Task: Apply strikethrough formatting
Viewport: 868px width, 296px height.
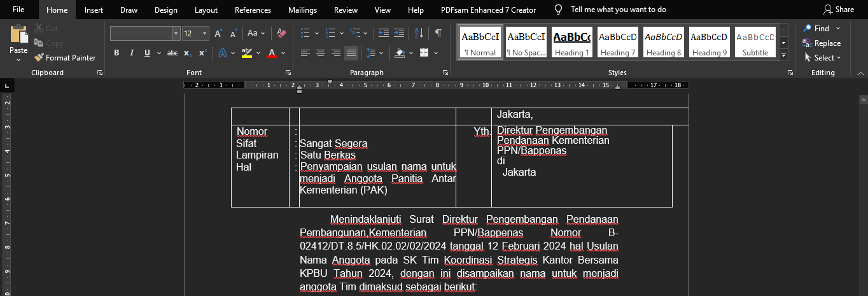Action: point(172,53)
